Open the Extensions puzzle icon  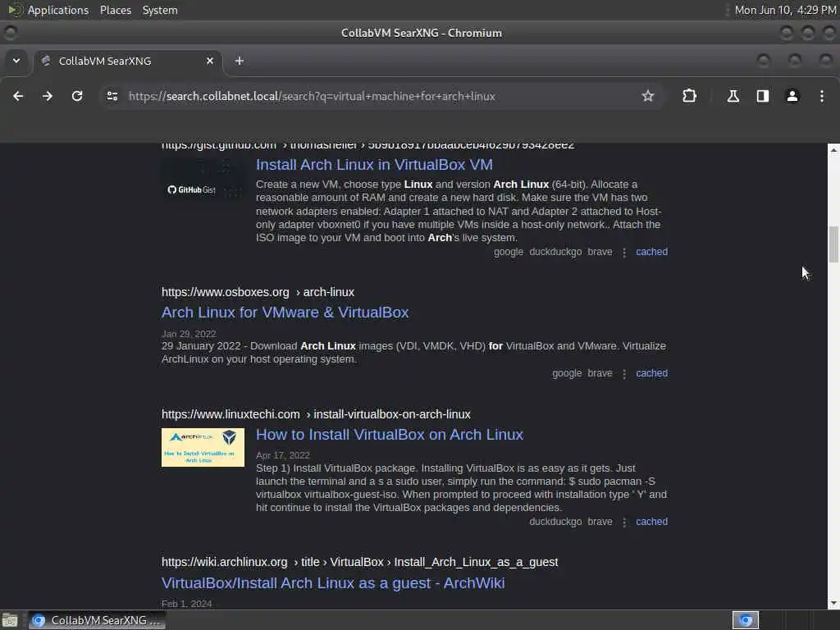(x=689, y=96)
